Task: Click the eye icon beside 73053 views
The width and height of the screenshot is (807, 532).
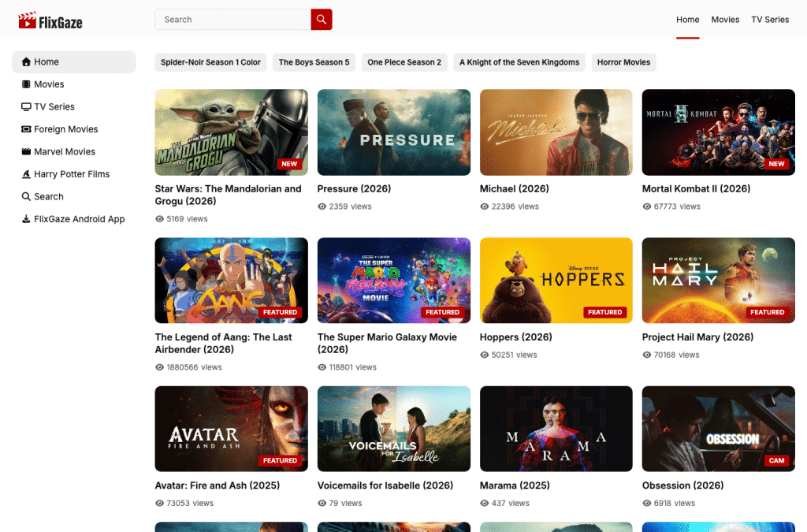Action: click(x=159, y=503)
